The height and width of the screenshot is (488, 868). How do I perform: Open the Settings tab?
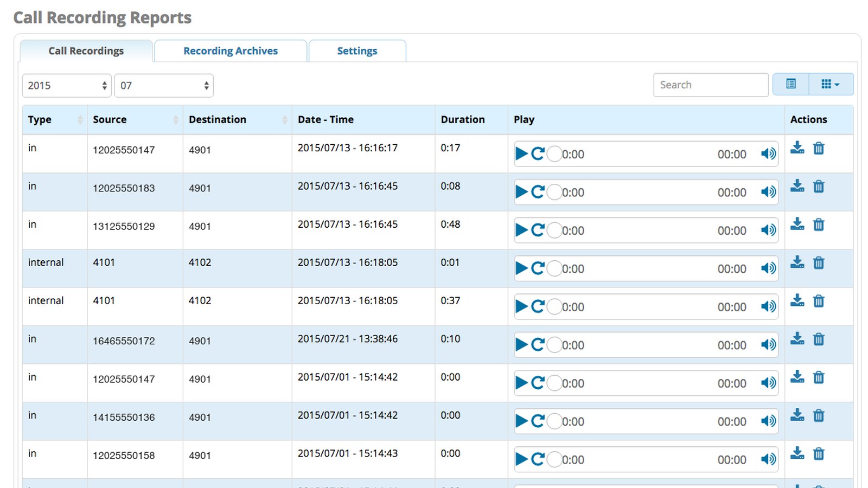[x=357, y=51]
